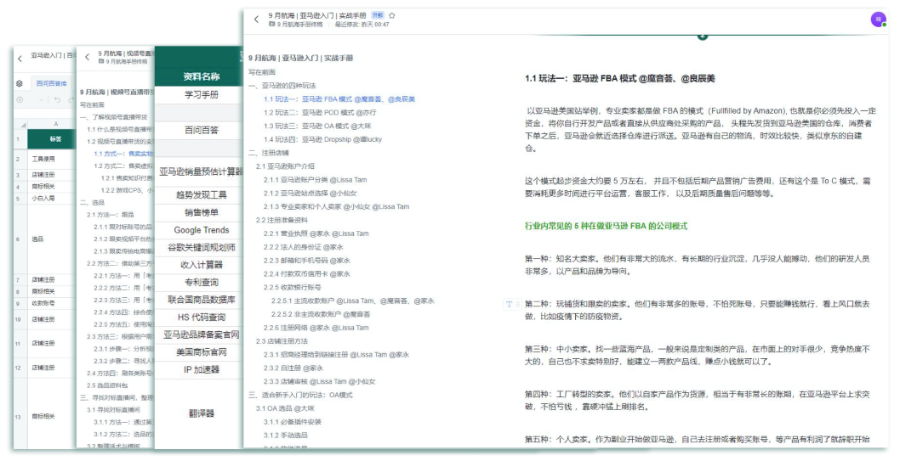Screen dimensions: 900x461
Task: Click green heading 行业内常见的5种 FBA 公司模式
Action: click(x=606, y=226)
